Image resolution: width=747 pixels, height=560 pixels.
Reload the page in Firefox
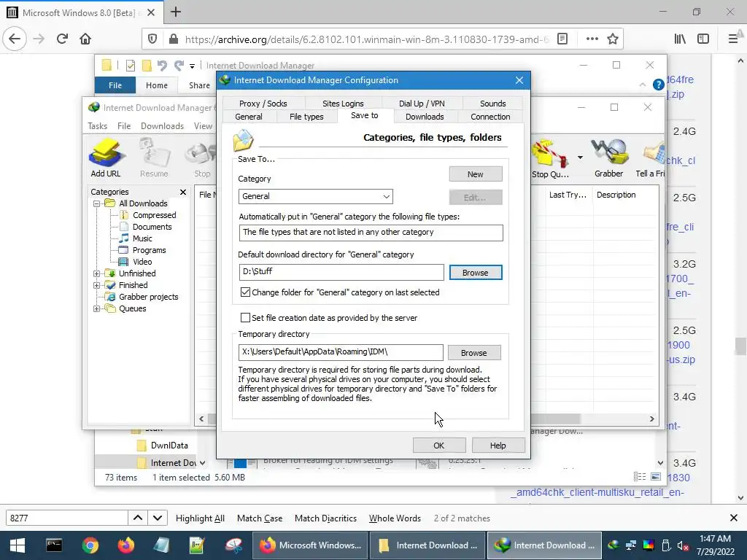click(62, 39)
